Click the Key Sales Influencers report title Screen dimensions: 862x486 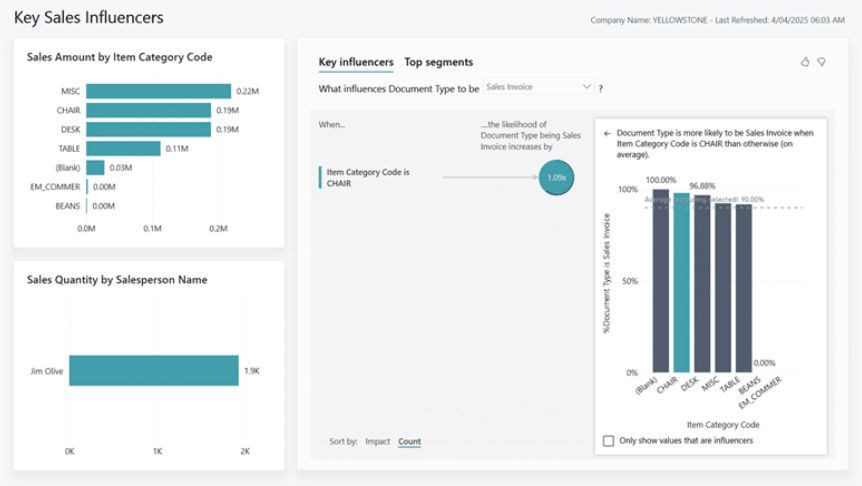pyautogui.click(x=89, y=18)
